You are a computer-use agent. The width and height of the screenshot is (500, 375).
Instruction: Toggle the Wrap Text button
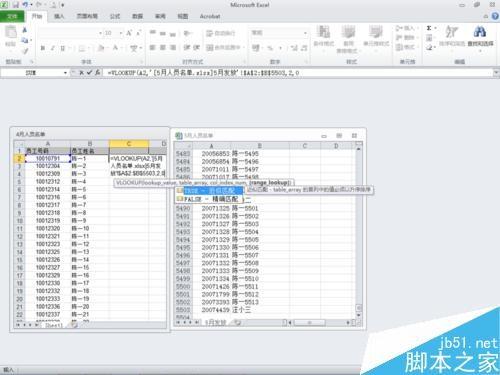pyautogui.click(x=221, y=33)
